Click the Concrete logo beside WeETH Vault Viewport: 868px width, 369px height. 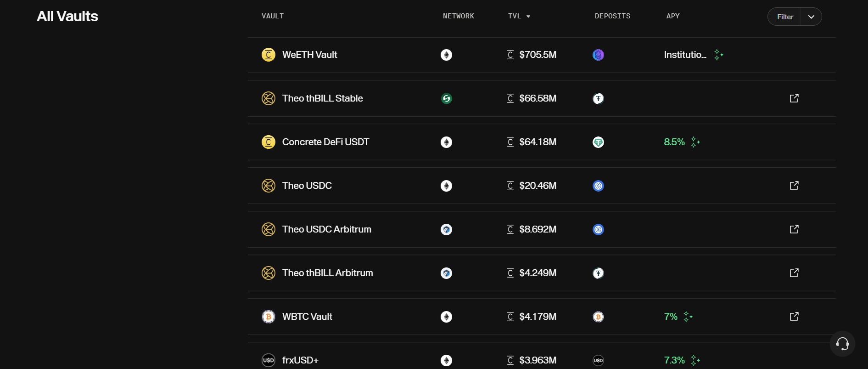point(269,55)
